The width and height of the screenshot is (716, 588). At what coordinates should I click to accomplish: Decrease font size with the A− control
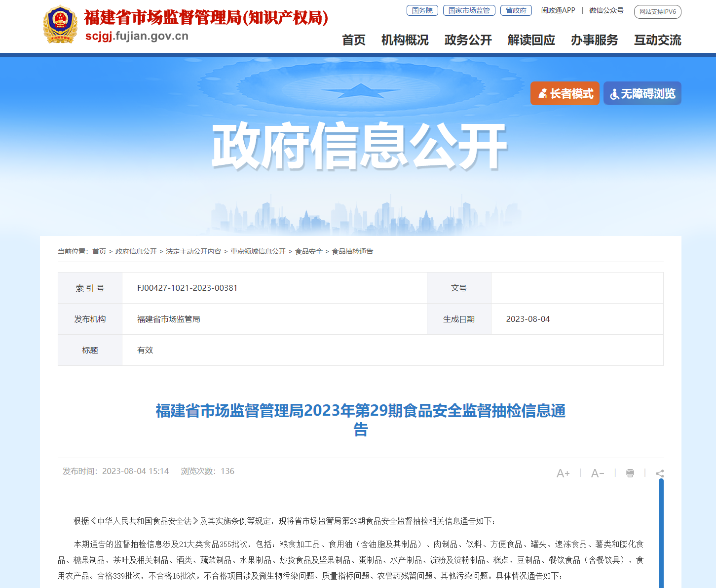597,473
